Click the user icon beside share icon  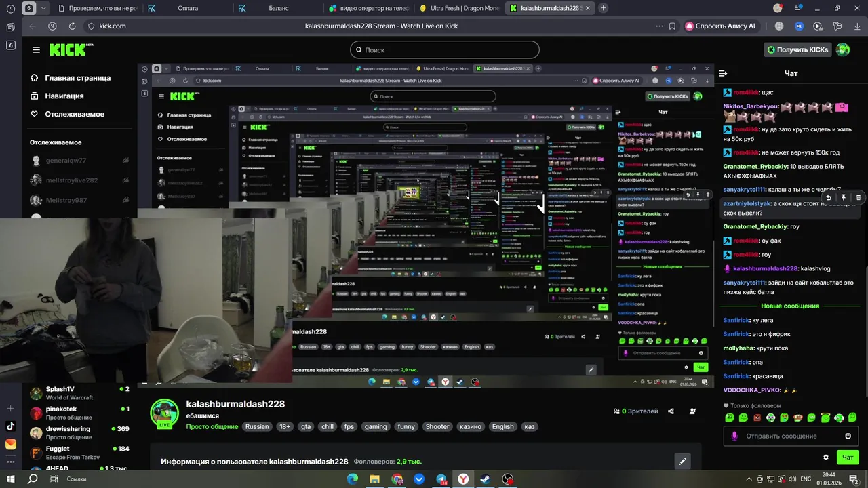[x=692, y=411]
